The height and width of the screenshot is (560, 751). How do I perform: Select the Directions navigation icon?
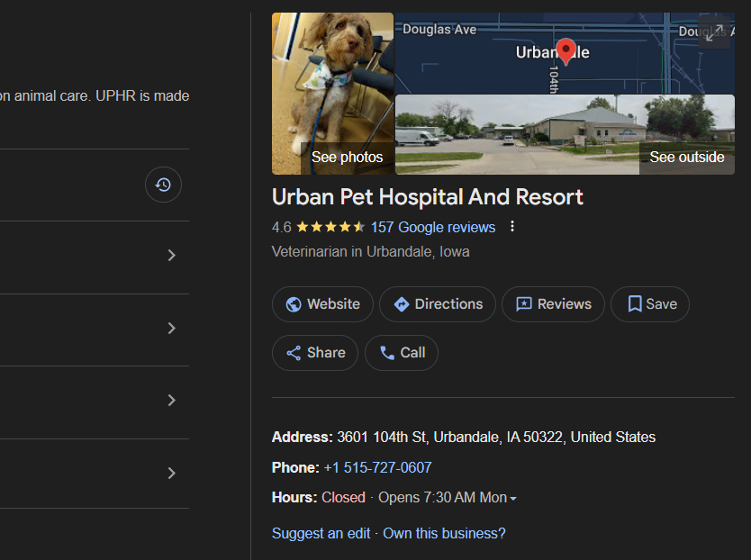point(403,304)
